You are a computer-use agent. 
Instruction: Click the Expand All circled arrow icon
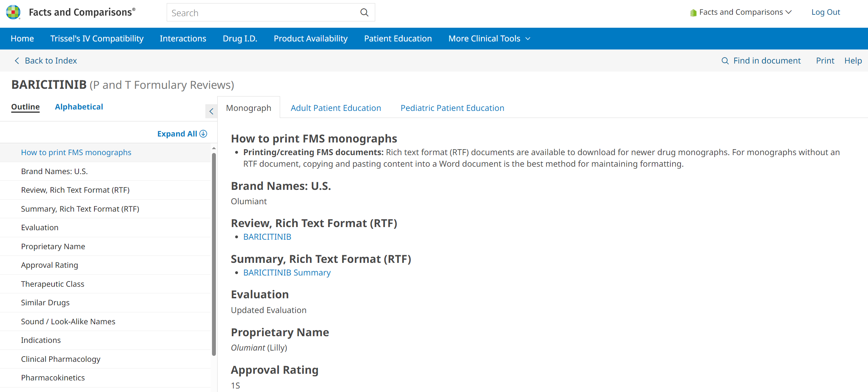tap(203, 134)
